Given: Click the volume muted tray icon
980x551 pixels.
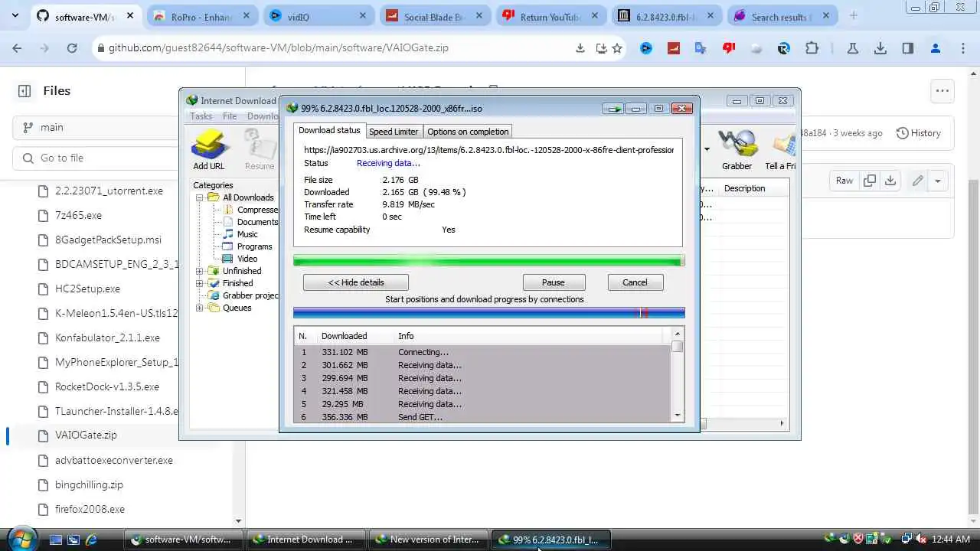Looking at the screenshot, I should [x=922, y=539].
